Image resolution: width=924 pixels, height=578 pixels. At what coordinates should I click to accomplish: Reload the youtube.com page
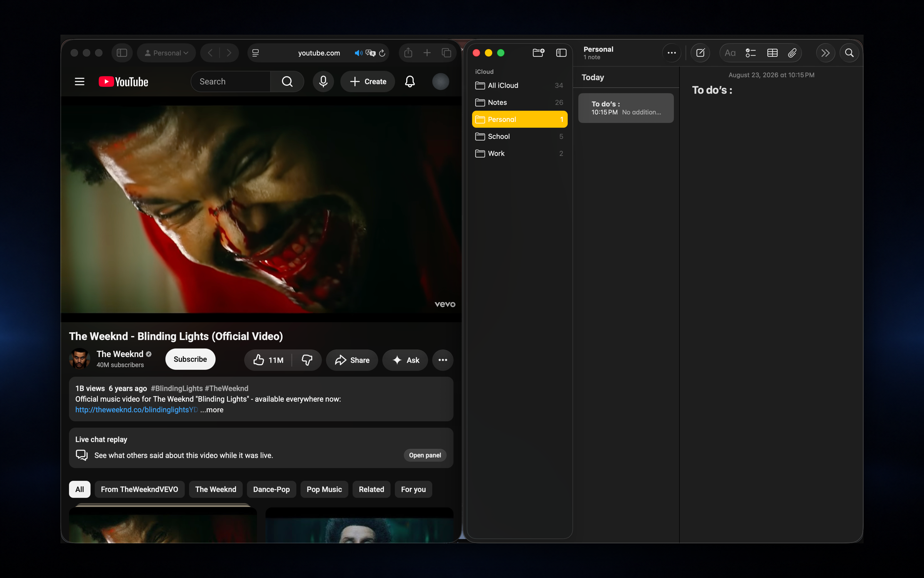(x=382, y=53)
